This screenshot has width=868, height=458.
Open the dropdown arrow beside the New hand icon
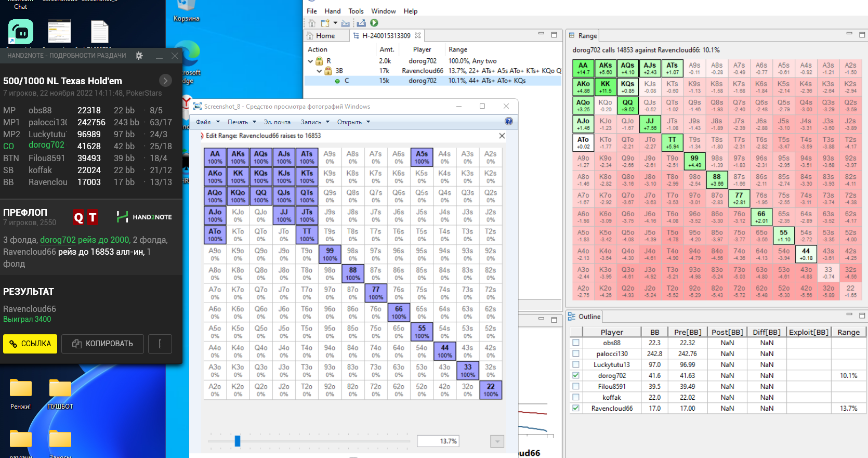click(335, 23)
